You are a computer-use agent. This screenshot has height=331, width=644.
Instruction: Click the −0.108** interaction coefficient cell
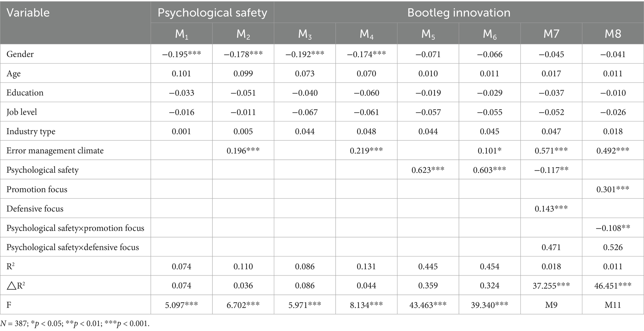613,228
